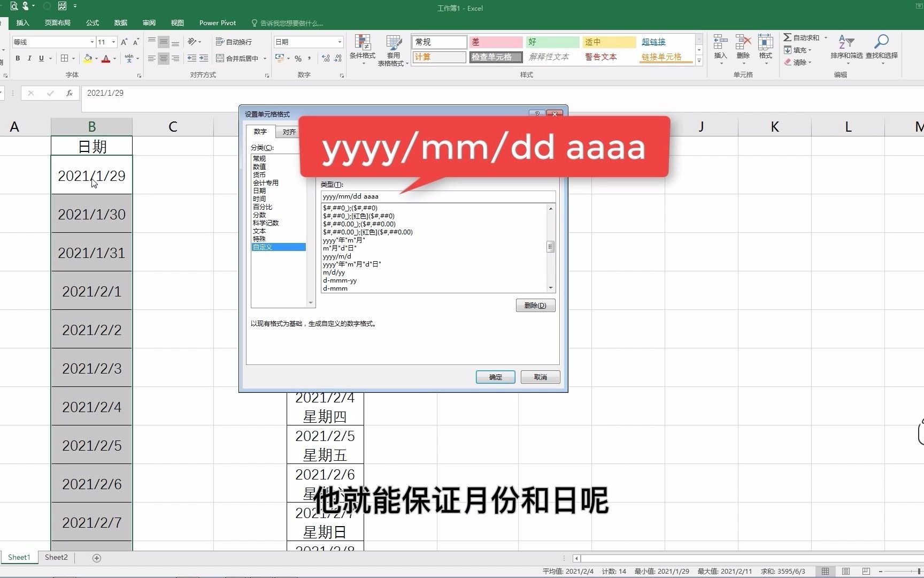924x578 pixels.
Task: Open Format cells (格式) dropdown in ribbon
Action: point(766,50)
